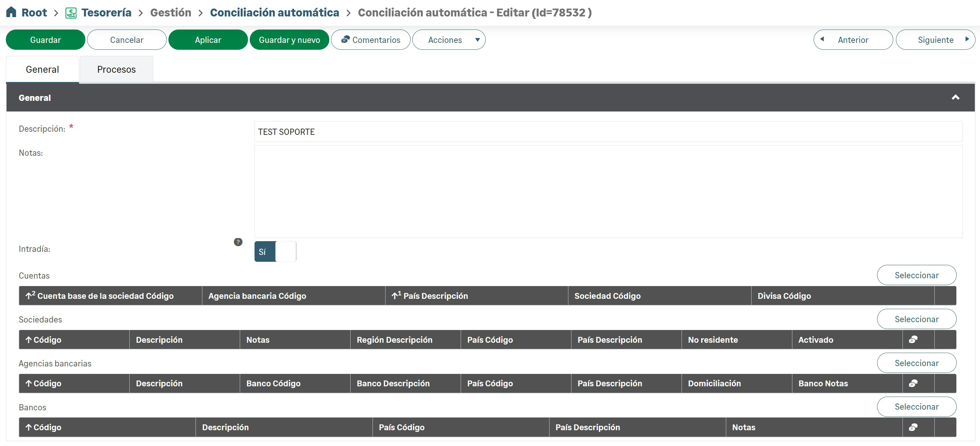Collapse the General section with chevron

coord(955,98)
